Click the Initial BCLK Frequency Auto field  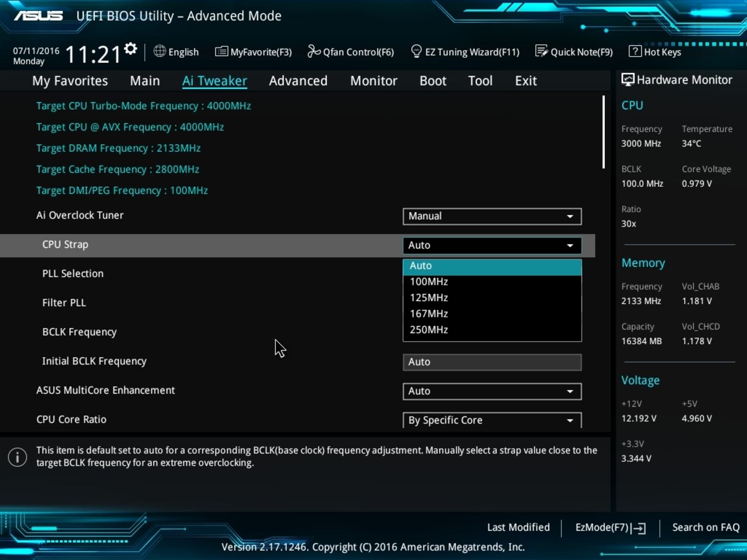[492, 362]
